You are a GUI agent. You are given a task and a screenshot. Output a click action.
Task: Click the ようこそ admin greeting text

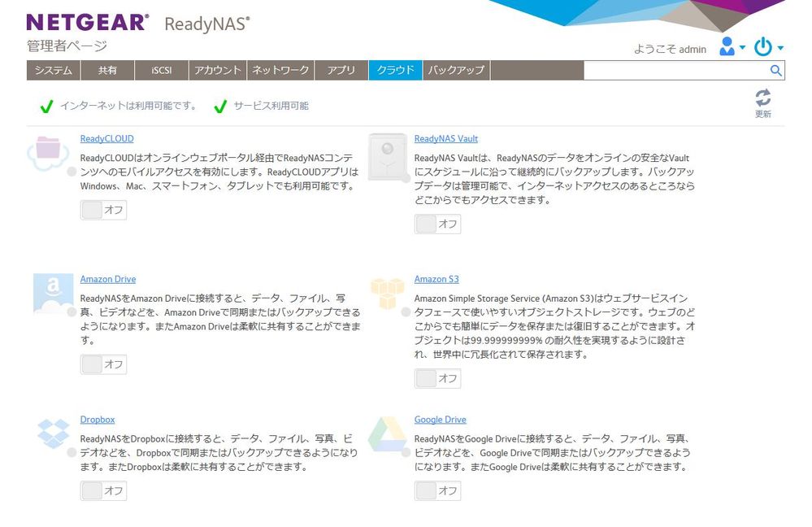click(x=670, y=50)
